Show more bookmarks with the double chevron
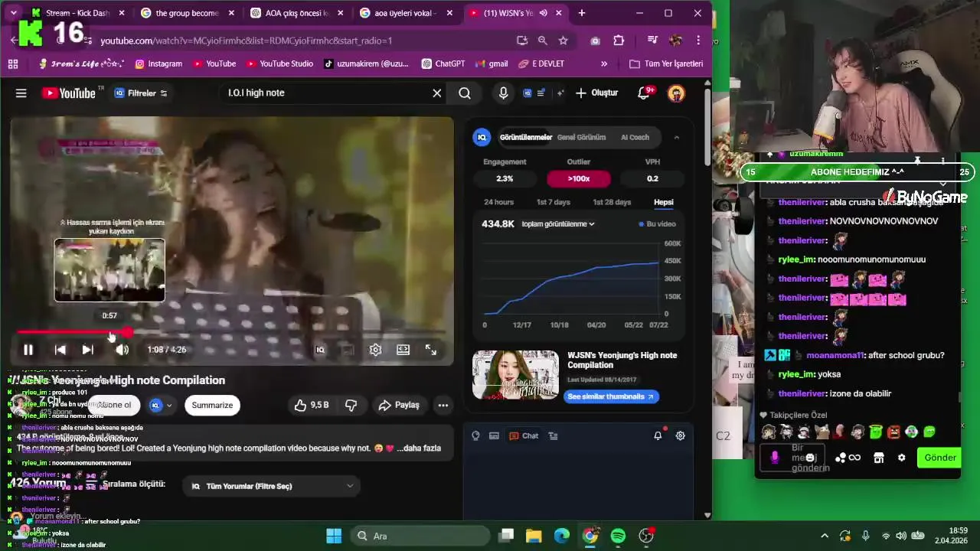980x551 pixels. pyautogui.click(x=604, y=64)
